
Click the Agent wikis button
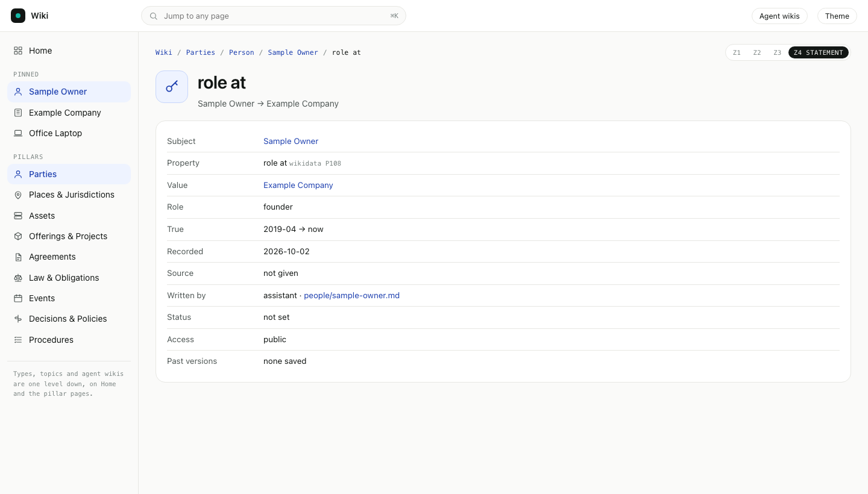(x=779, y=16)
